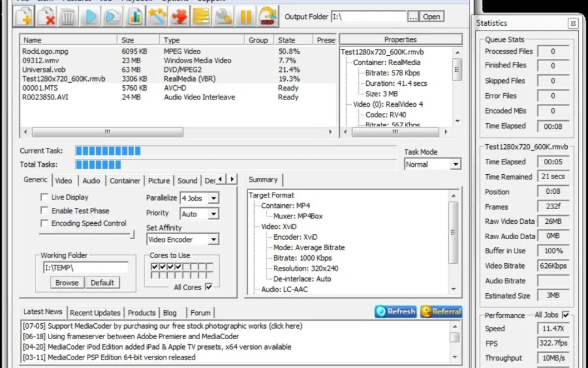Click the ... browse button beside Output Folder
This screenshot has height=368, width=588.
(x=413, y=17)
